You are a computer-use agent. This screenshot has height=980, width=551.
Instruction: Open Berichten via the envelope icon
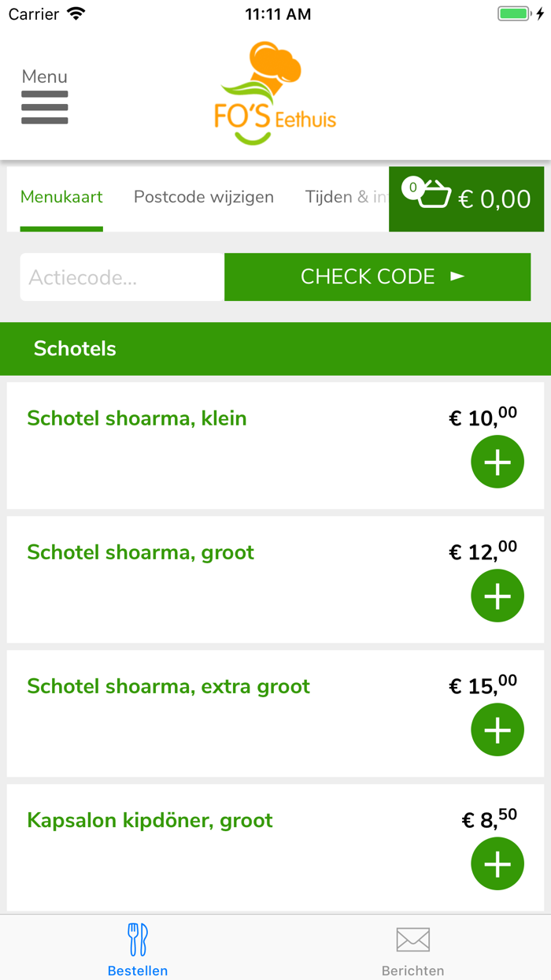pyautogui.click(x=412, y=938)
